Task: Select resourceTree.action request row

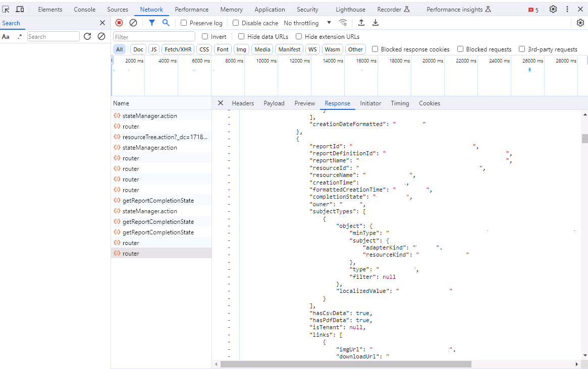Action: coord(161,137)
